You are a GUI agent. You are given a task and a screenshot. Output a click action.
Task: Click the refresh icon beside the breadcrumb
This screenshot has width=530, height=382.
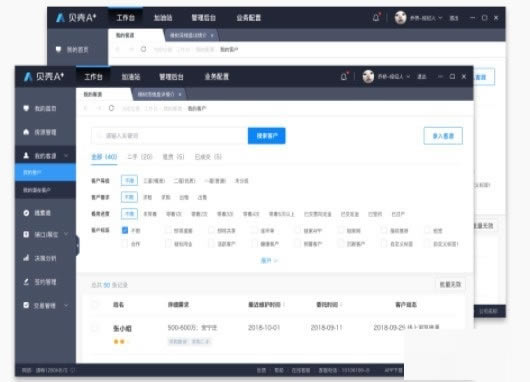[x=111, y=108]
